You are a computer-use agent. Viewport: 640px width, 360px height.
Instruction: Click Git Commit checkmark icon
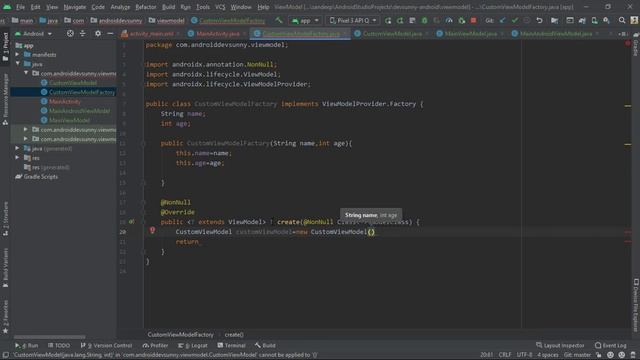click(515, 20)
